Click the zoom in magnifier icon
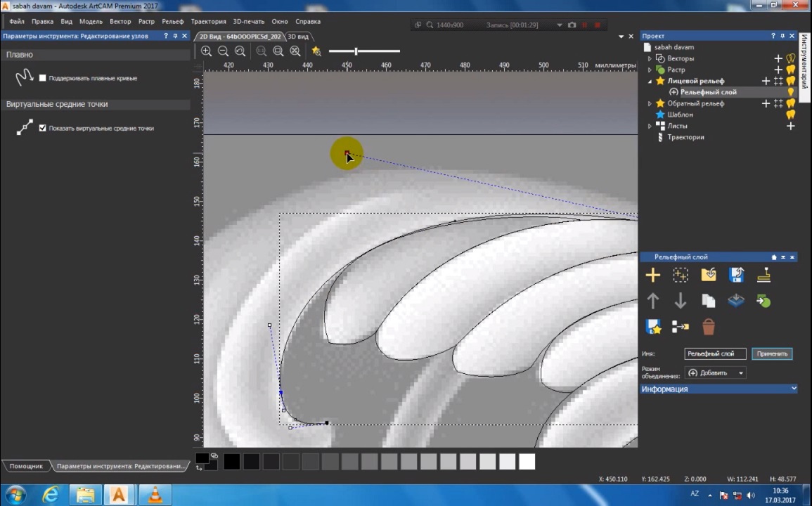 coord(206,51)
